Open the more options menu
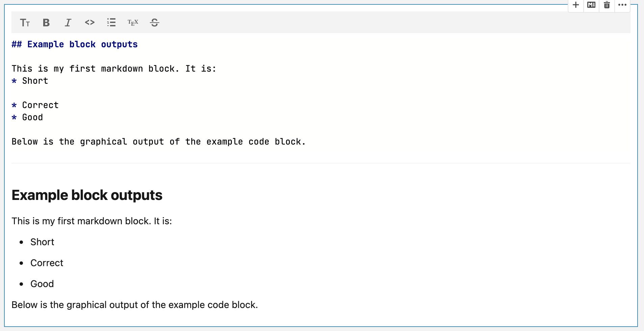The image size is (644, 331). point(622,5)
